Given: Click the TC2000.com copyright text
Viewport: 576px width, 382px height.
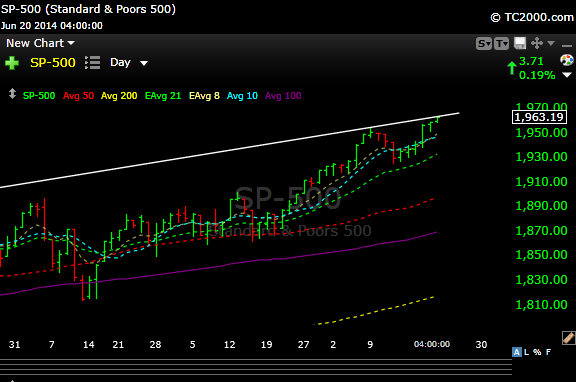Looking at the screenshot, I should click(x=532, y=17).
